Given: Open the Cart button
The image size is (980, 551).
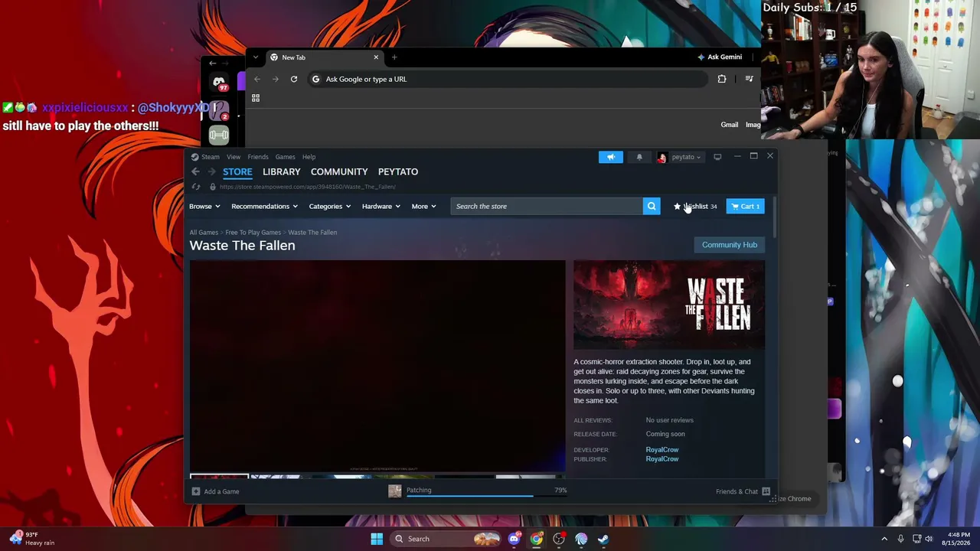Looking at the screenshot, I should point(745,207).
